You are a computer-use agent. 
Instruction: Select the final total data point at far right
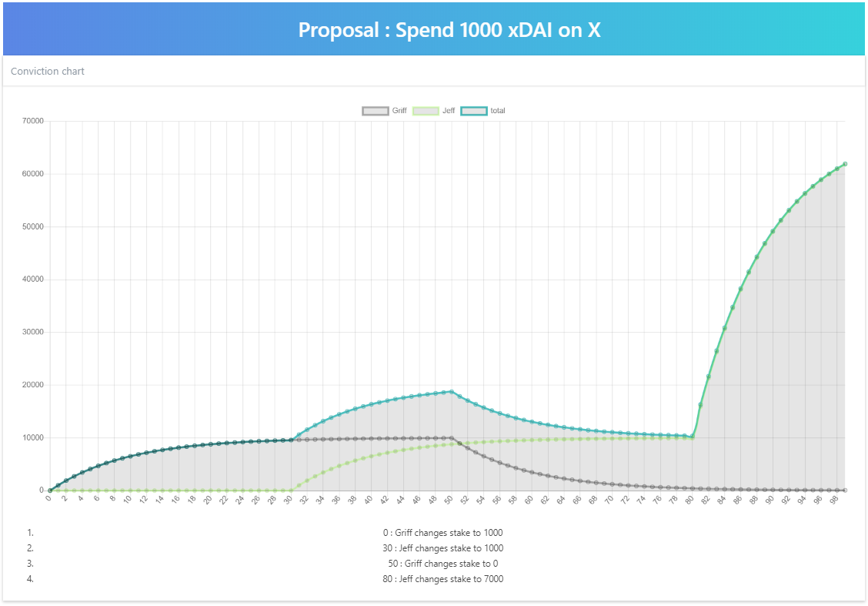click(x=845, y=164)
